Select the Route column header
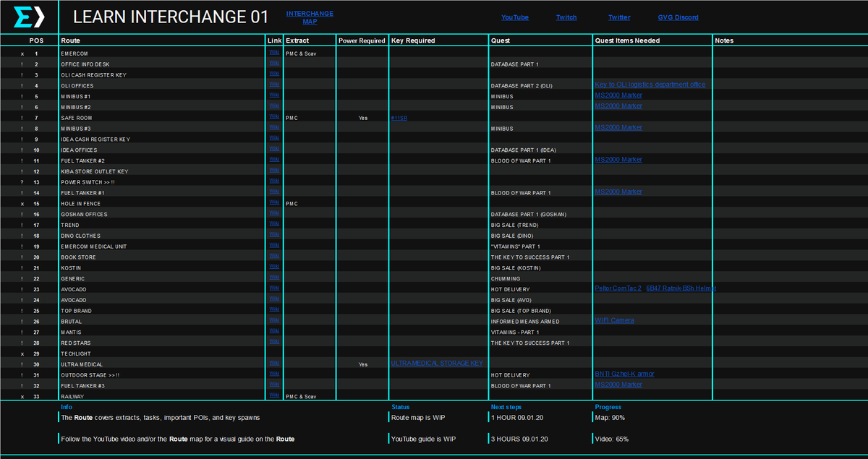This screenshot has width=868, height=459. [x=70, y=40]
